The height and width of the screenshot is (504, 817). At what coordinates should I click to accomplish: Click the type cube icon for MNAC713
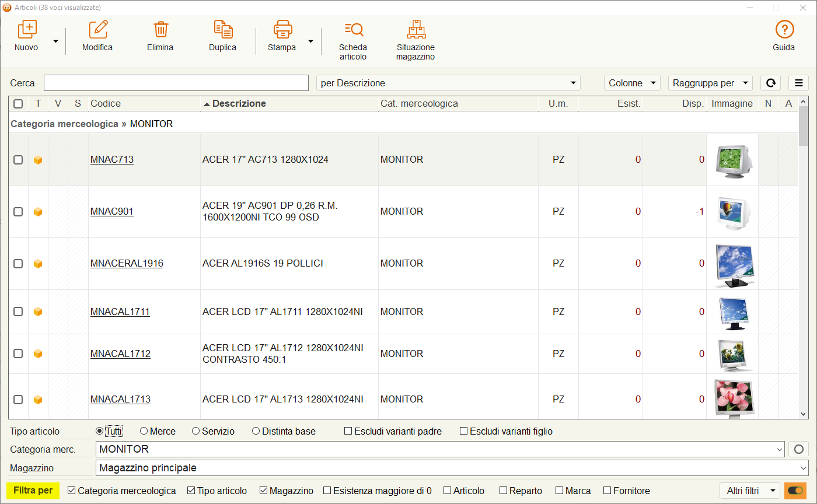[x=38, y=160]
